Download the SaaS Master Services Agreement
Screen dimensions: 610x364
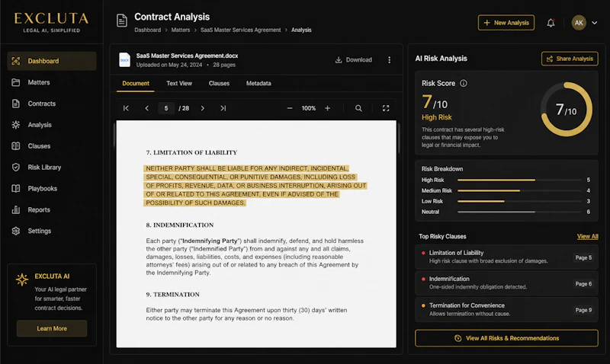tap(354, 60)
